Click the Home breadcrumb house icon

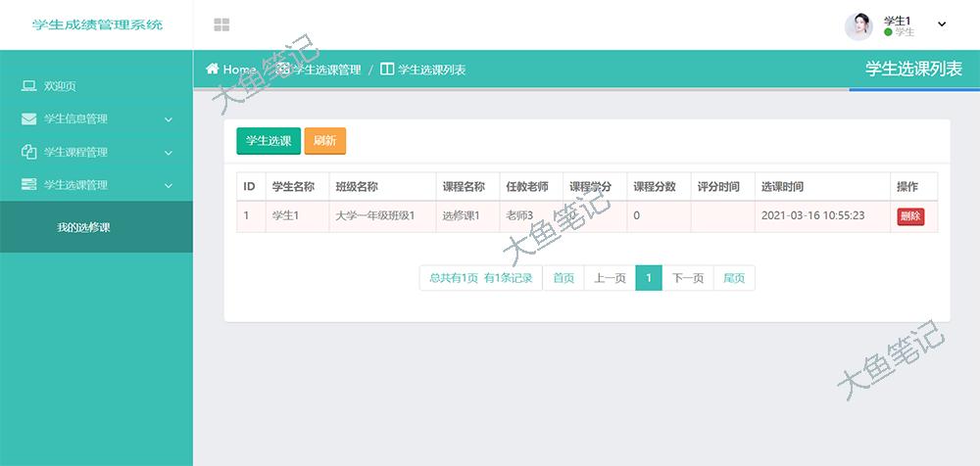point(213,69)
